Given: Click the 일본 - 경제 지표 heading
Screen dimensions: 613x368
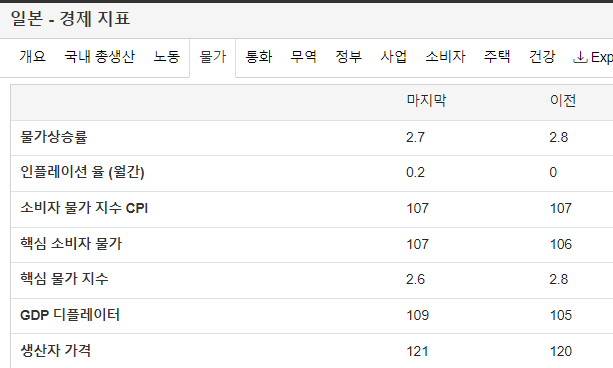Looking at the screenshot, I should click(70, 19).
